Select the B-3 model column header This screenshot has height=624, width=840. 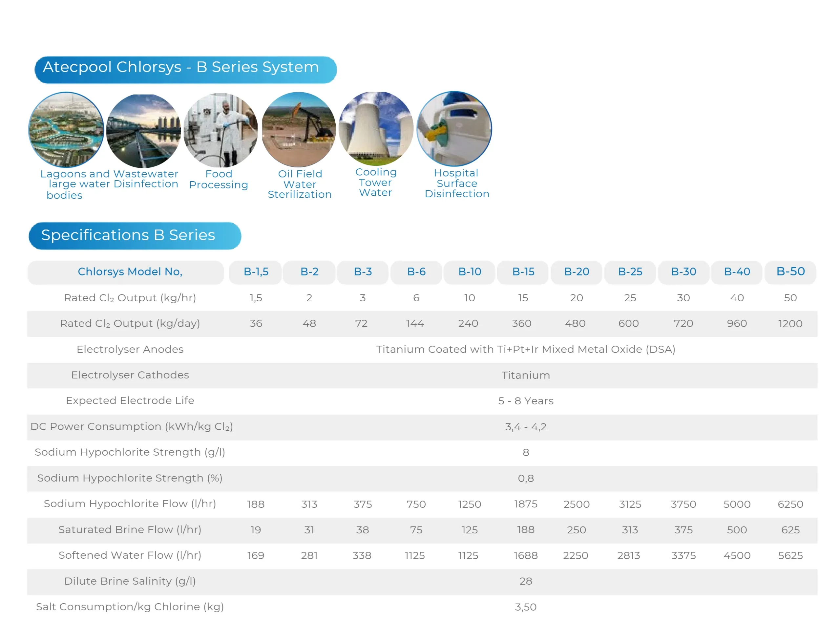(363, 272)
